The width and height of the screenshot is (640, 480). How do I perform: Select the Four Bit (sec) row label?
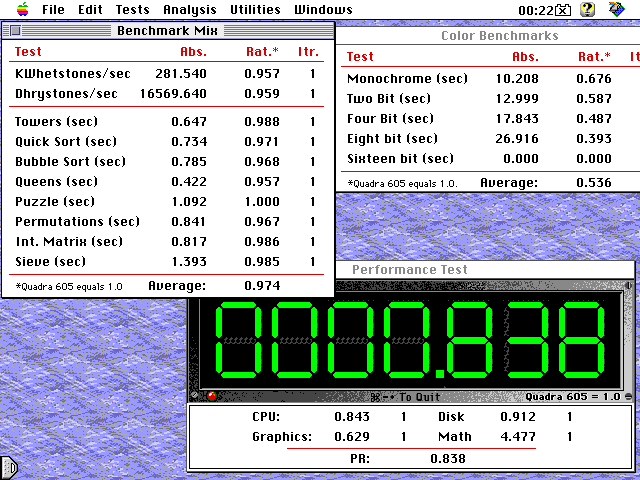[x=390, y=118]
